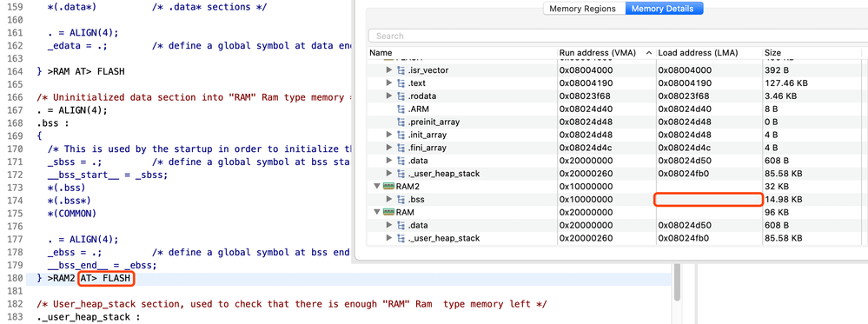Screen dimensions: 868x324
Task: Select the .preinit_array row name
Action: click(434, 122)
